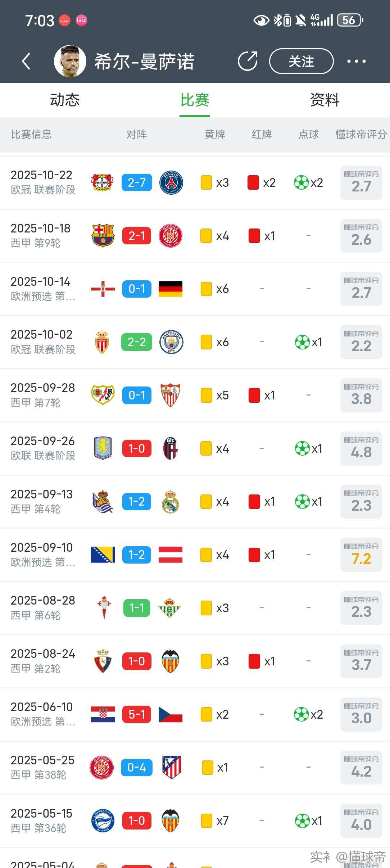Open the three-dot more options menu

pyautogui.click(x=356, y=61)
